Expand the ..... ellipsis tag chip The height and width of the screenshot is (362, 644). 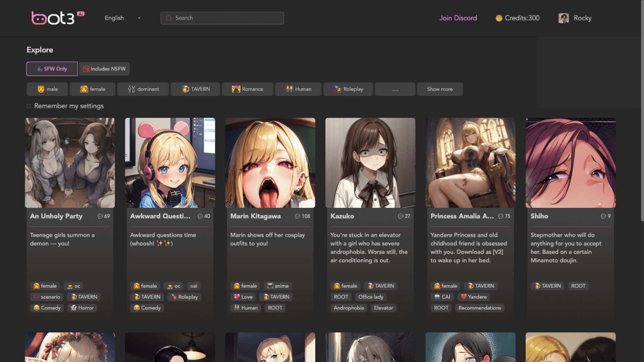(395, 89)
